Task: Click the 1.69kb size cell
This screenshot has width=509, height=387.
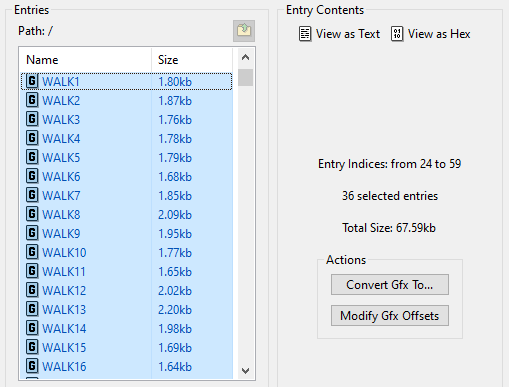Action: (x=175, y=348)
